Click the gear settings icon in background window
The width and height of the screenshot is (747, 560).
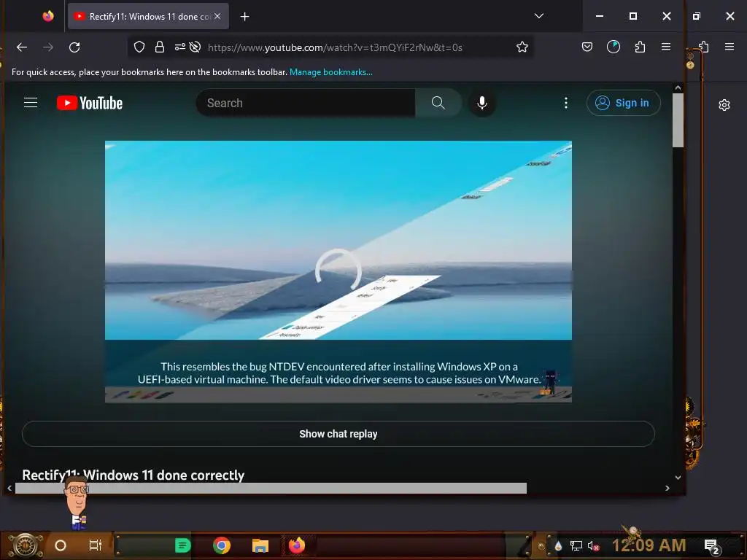724,105
